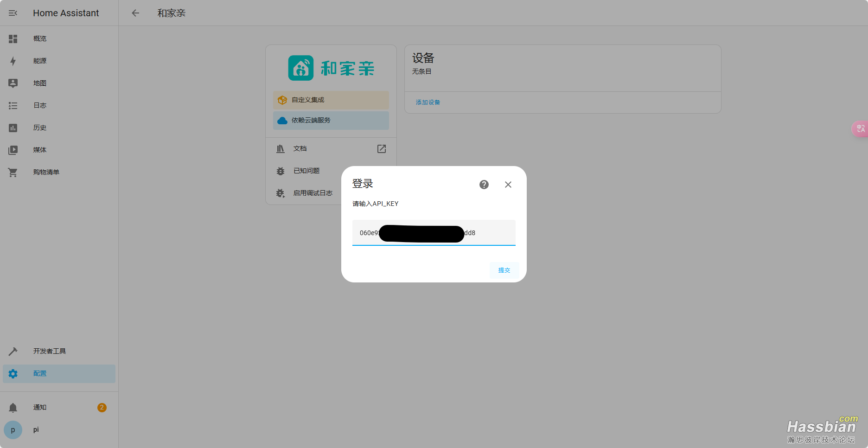Click the 和家亲 integration logo
The width and height of the screenshot is (868, 448).
point(331,68)
